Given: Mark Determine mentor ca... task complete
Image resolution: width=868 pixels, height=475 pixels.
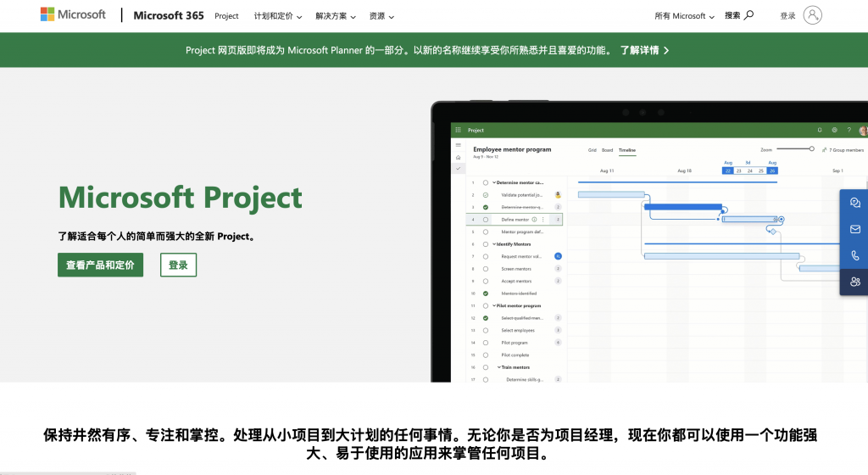Looking at the screenshot, I should 486,182.
